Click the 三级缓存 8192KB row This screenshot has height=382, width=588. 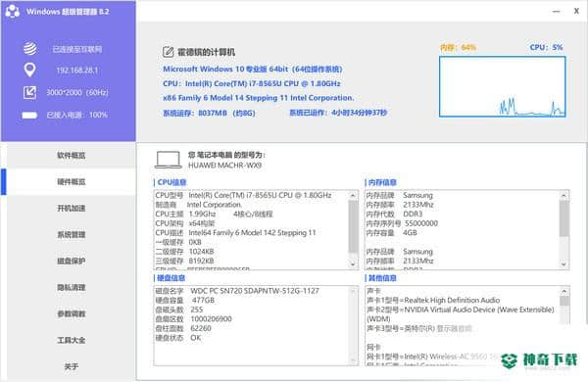tap(184, 261)
